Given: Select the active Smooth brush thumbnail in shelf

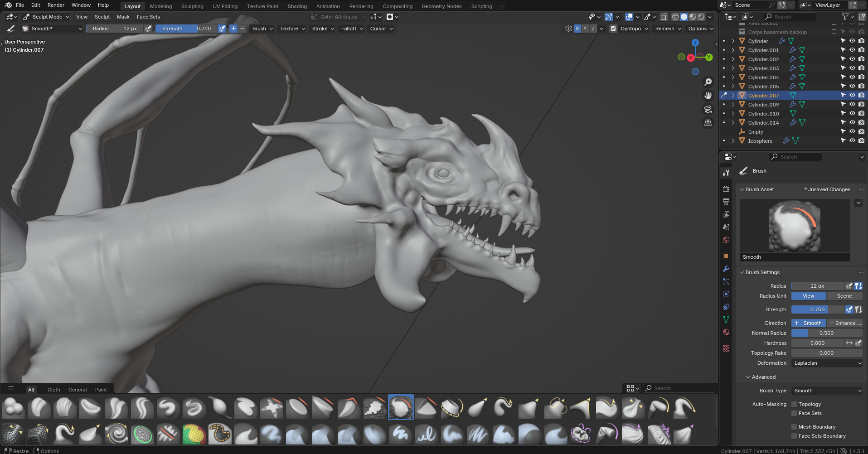Looking at the screenshot, I should point(401,407).
